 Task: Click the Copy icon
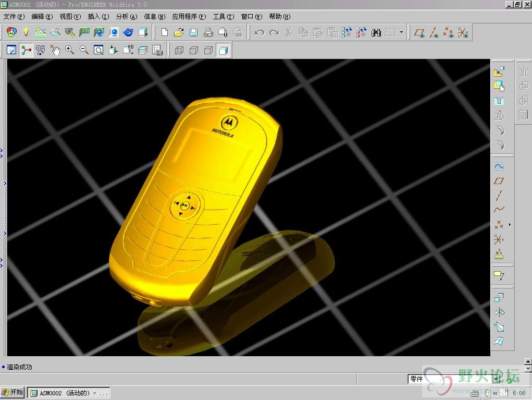point(303,33)
